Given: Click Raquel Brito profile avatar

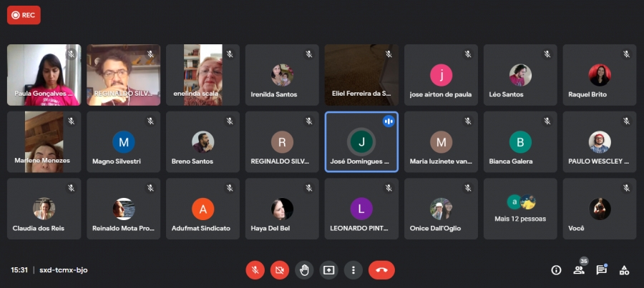Looking at the screenshot, I should coord(600,75).
